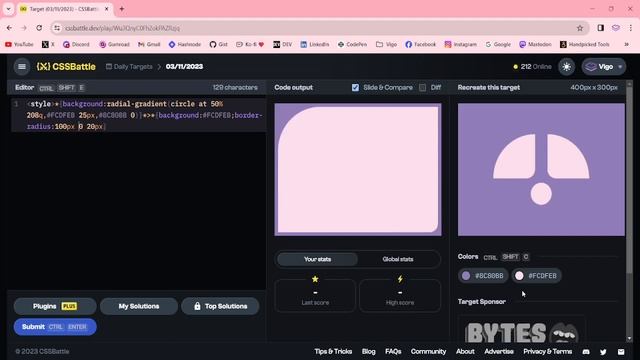Screen dimensions: 640x360
Task: Open Instagram bookmark
Action: click(x=460, y=44)
